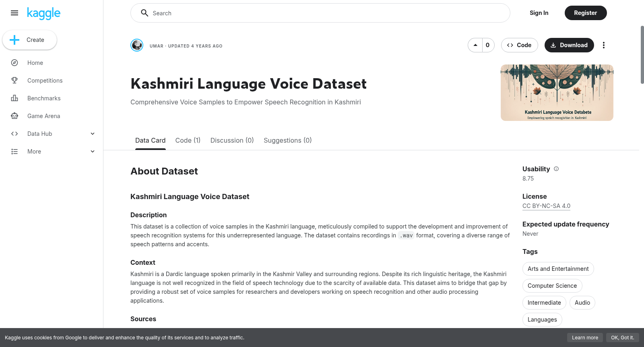Click the Description heading

(x=149, y=215)
